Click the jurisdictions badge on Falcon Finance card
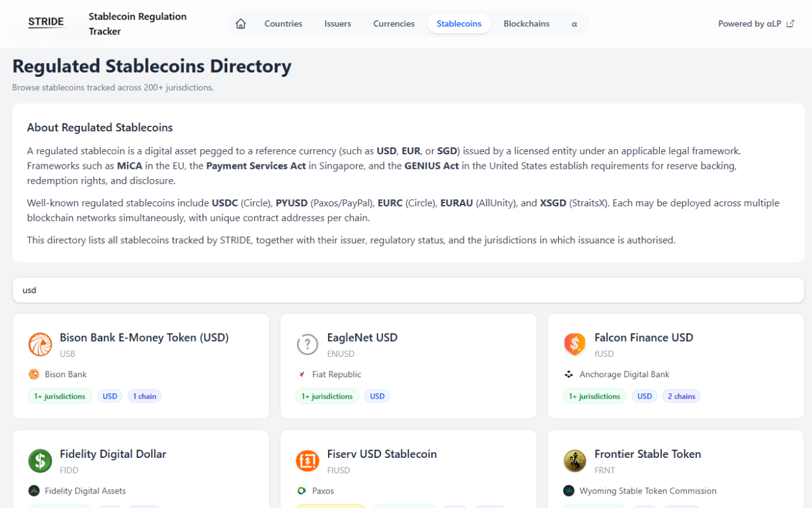This screenshot has width=812, height=508. 594,396
